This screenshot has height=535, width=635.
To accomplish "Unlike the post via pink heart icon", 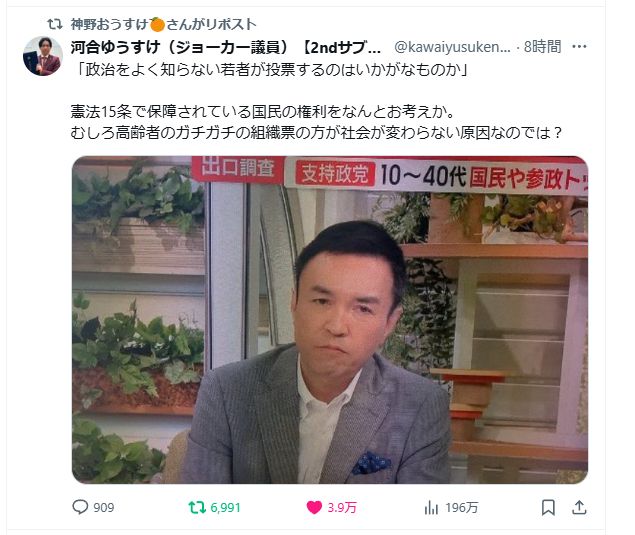I will (x=314, y=507).
